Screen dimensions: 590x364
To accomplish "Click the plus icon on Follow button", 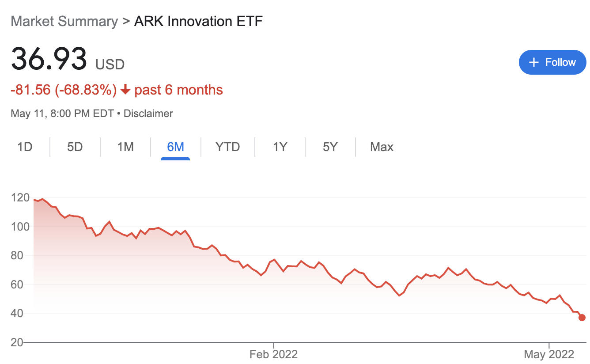I will tap(534, 62).
